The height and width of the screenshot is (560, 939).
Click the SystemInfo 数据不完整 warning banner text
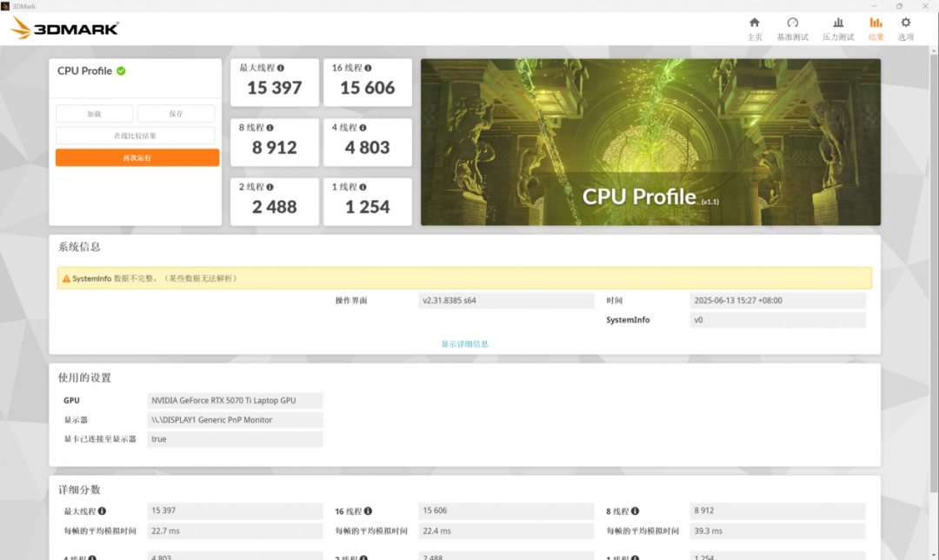pyautogui.click(x=155, y=278)
